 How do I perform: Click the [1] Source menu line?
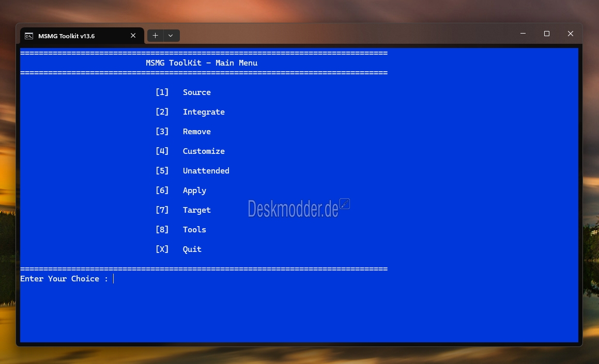tap(183, 92)
